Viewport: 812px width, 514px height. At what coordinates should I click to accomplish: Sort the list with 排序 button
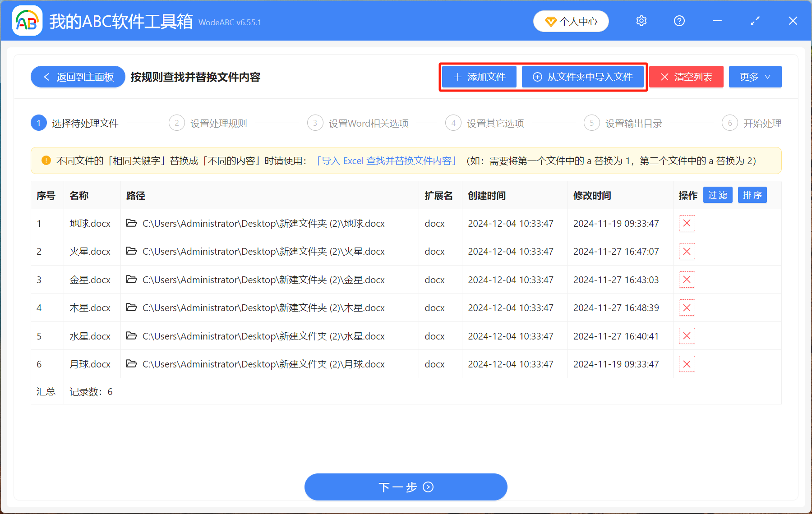pyautogui.click(x=752, y=195)
